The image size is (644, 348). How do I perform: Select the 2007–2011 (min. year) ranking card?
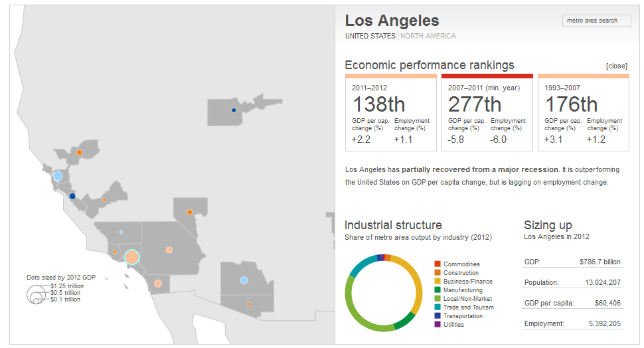487,113
